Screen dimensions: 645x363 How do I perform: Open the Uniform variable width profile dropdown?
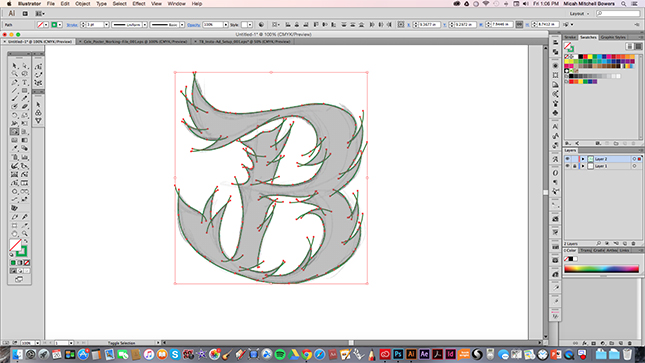(145, 25)
